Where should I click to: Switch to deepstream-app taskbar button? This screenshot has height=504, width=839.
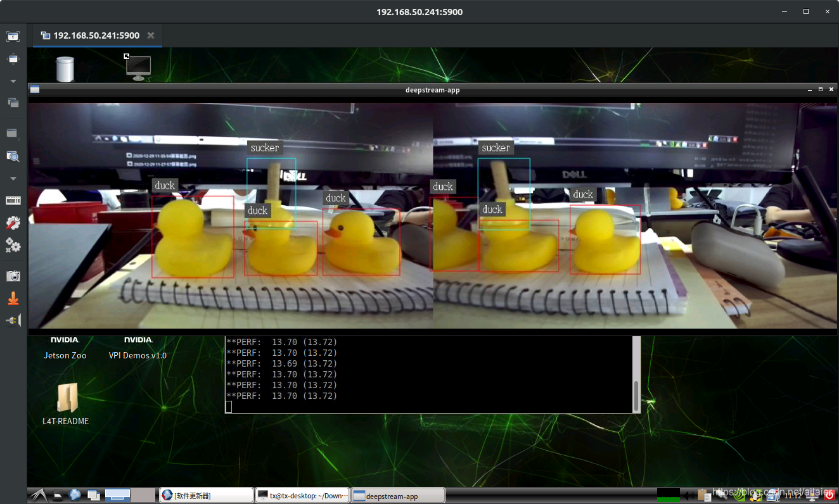[398, 495]
